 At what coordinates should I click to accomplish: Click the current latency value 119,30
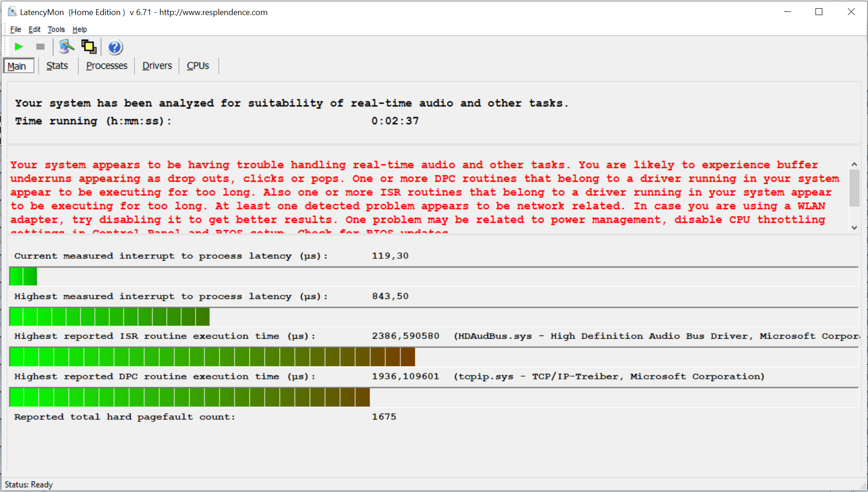[x=390, y=256]
